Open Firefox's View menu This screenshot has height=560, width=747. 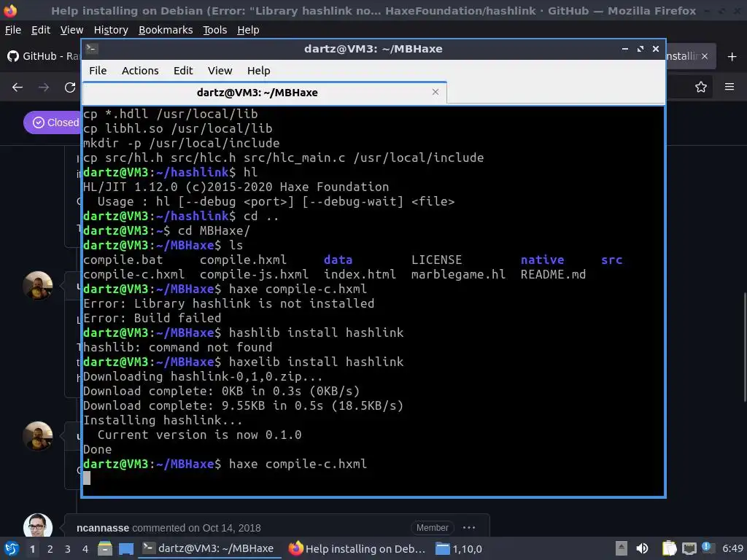71,30
